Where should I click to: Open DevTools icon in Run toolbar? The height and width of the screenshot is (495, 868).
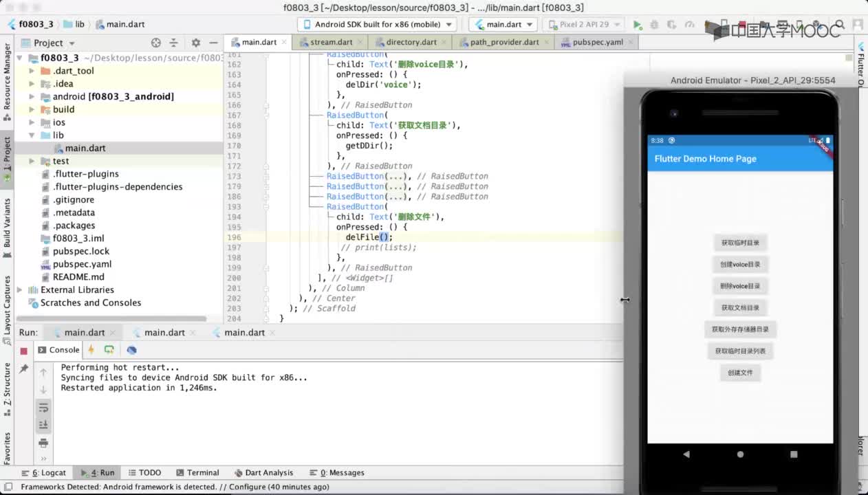(131, 350)
